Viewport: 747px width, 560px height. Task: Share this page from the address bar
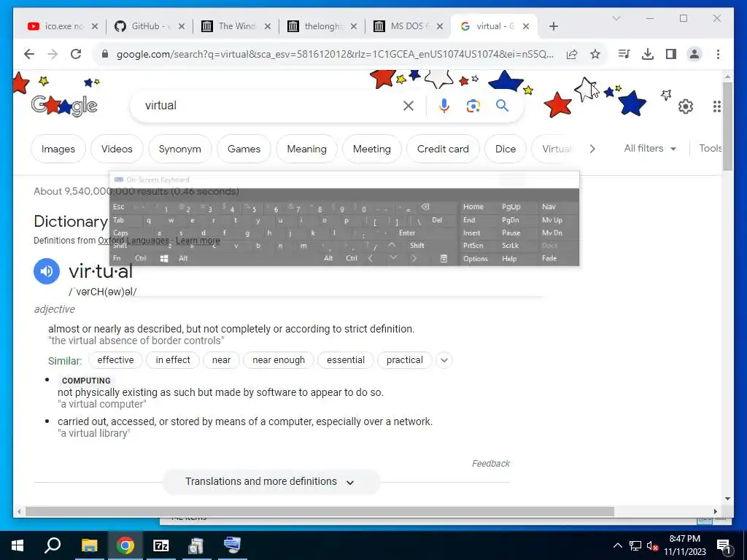pyautogui.click(x=572, y=54)
